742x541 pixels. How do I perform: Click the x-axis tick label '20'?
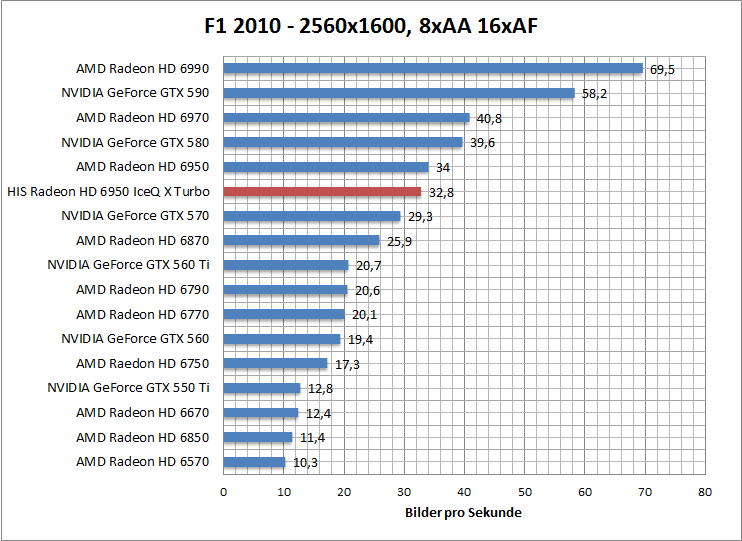click(x=344, y=492)
